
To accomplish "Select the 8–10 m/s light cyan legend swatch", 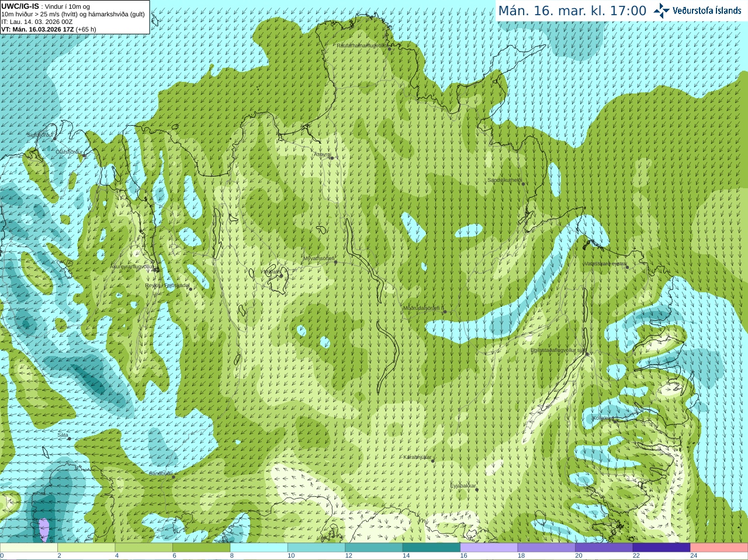I will (259, 548).
